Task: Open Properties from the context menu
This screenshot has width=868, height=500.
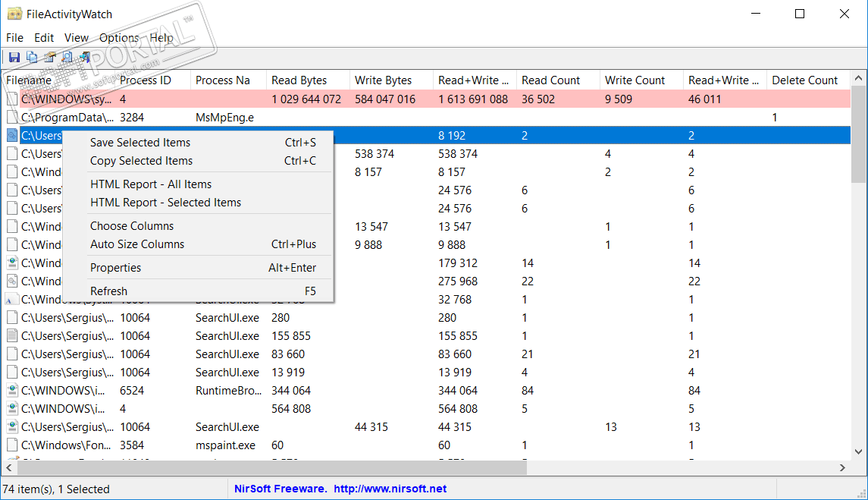Action: coord(198,268)
